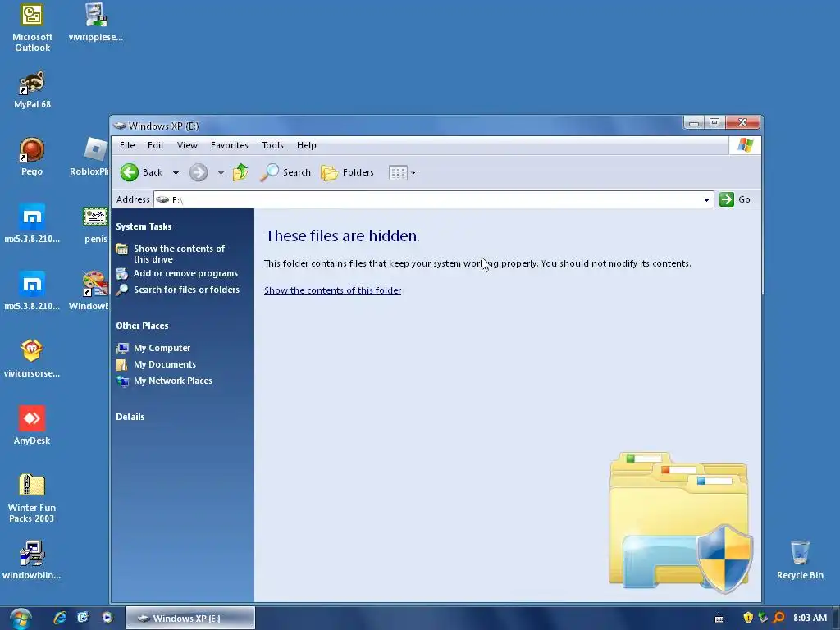Click the magnifier icon in system tray
The height and width of the screenshot is (630, 840).
tap(779, 619)
